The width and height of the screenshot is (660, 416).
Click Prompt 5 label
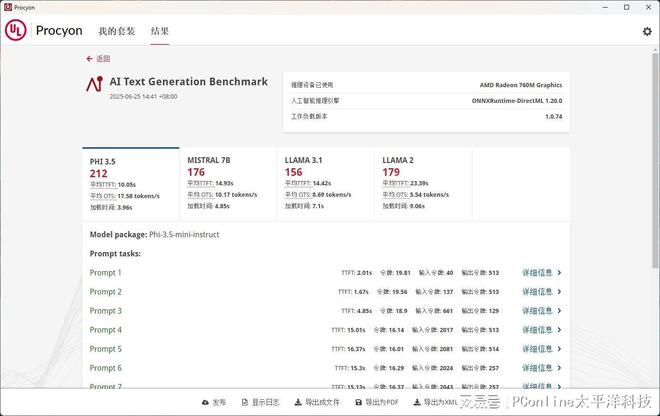[105, 349]
